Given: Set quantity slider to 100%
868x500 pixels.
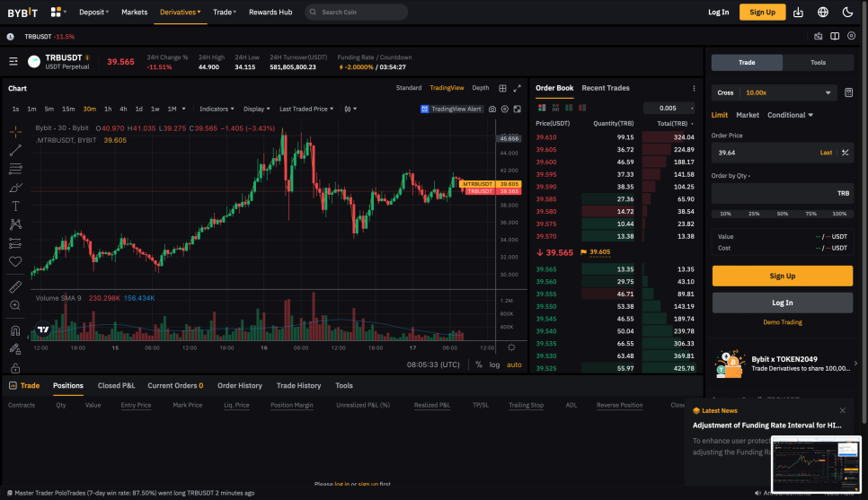Looking at the screenshot, I should [839, 214].
